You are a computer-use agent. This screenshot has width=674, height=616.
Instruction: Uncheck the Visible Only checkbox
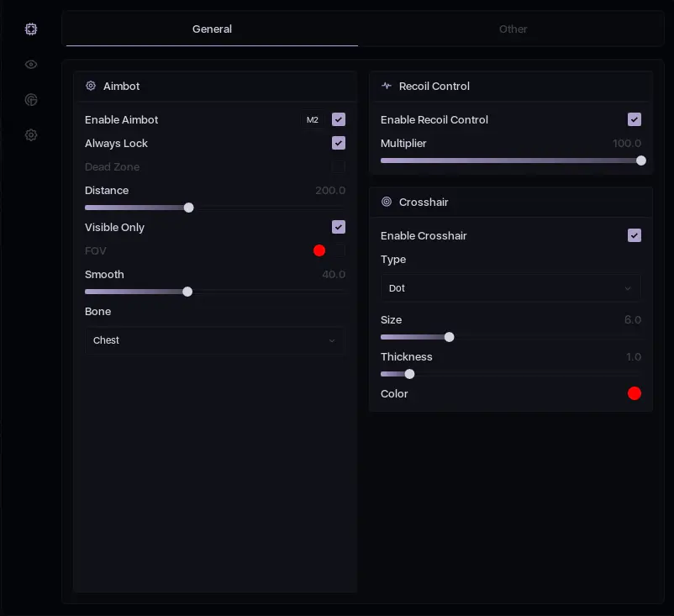click(339, 227)
